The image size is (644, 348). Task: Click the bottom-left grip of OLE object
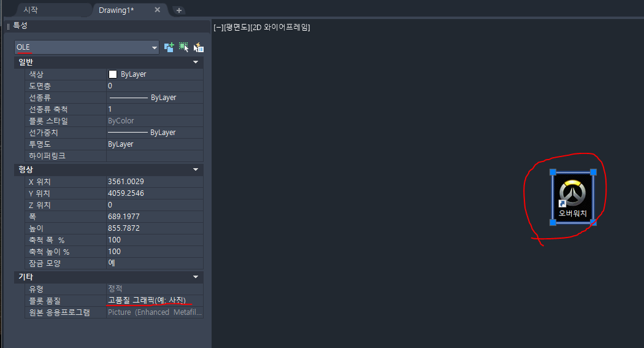point(553,222)
